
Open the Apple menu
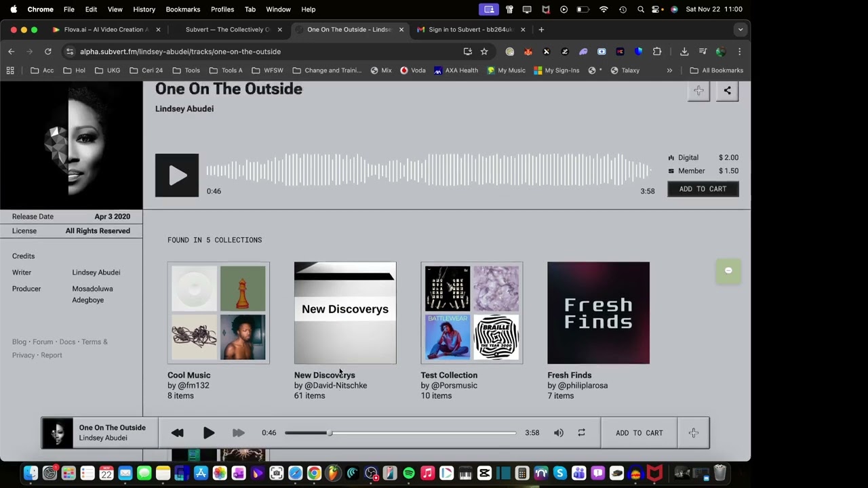[x=14, y=9]
